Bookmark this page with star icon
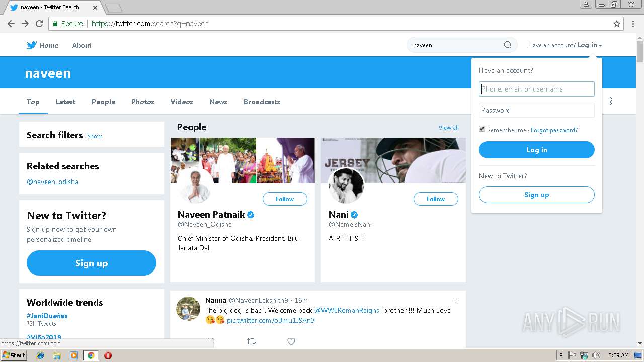 coord(617,24)
